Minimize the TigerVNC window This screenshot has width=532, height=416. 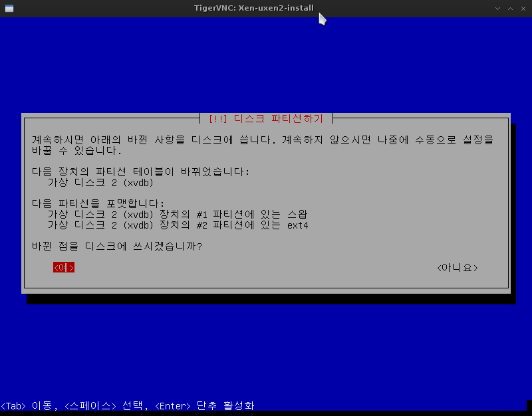(x=497, y=9)
